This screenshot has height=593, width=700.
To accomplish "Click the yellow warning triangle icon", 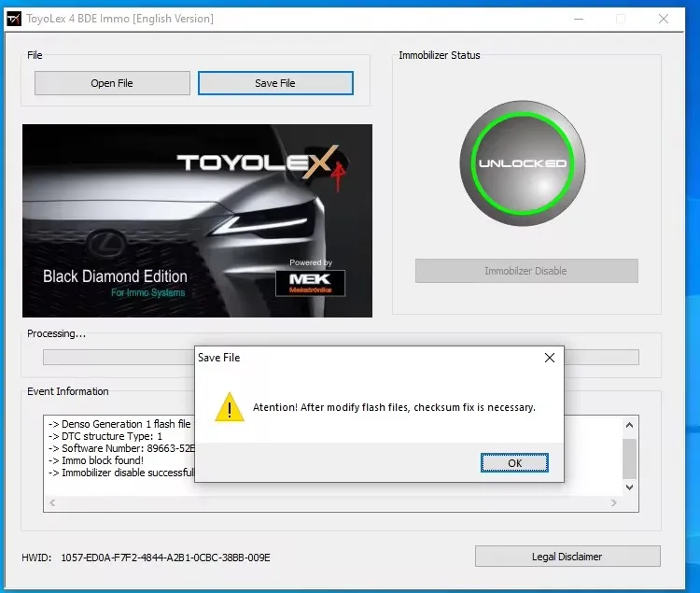I will (230, 407).
